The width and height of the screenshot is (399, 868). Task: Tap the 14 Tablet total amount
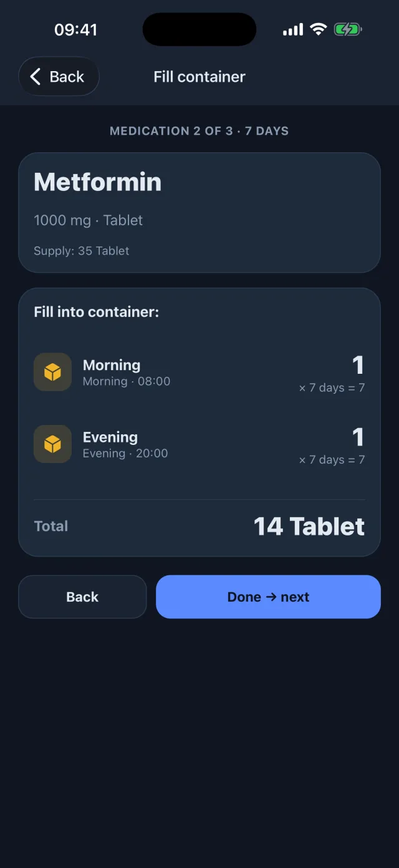point(309,527)
